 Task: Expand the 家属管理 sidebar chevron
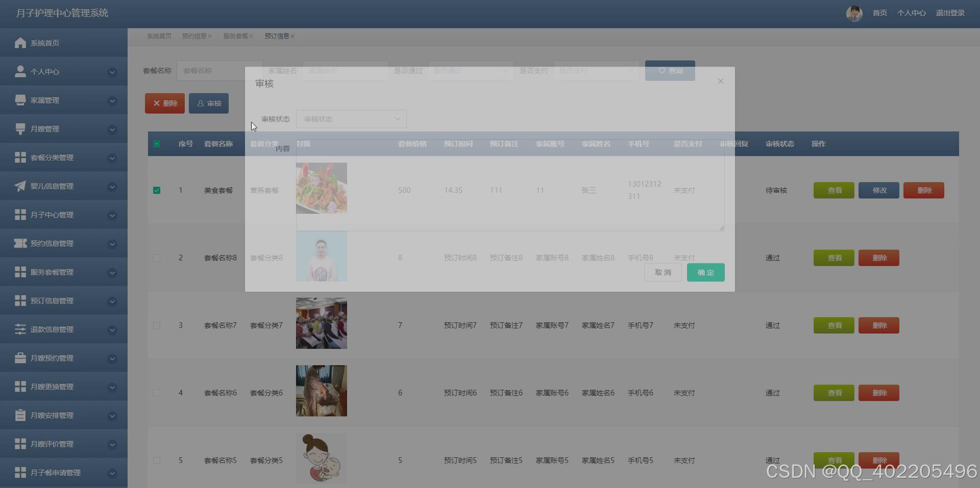click(x=112, y=101)
